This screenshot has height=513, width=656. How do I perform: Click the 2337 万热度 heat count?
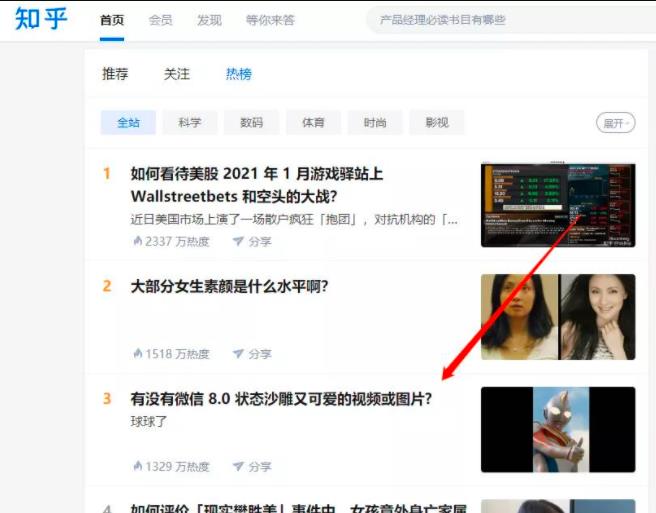[x=177, y=241]
